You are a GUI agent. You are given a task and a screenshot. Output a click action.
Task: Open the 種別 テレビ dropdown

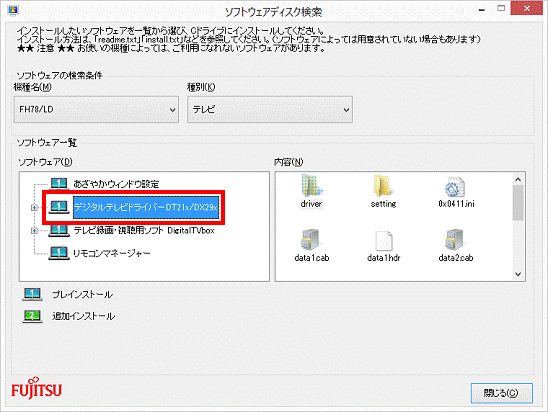269,109
